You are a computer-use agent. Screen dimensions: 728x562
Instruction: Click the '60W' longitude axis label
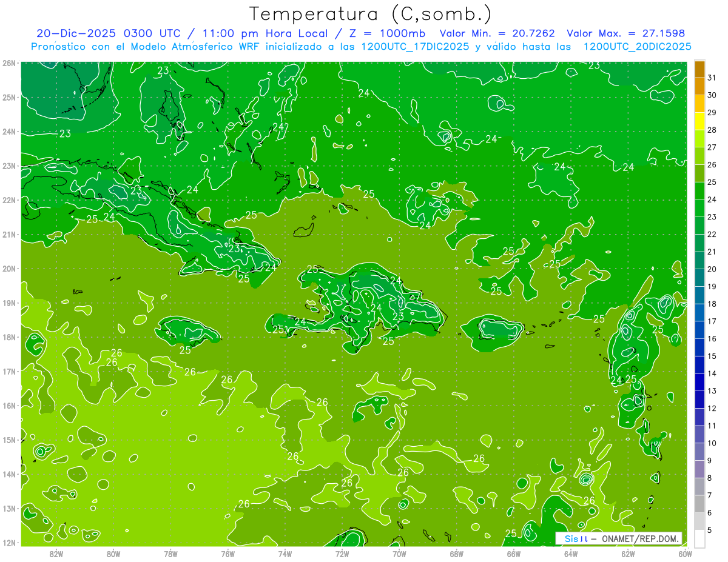pyautogui.click(x=685, y=554)
